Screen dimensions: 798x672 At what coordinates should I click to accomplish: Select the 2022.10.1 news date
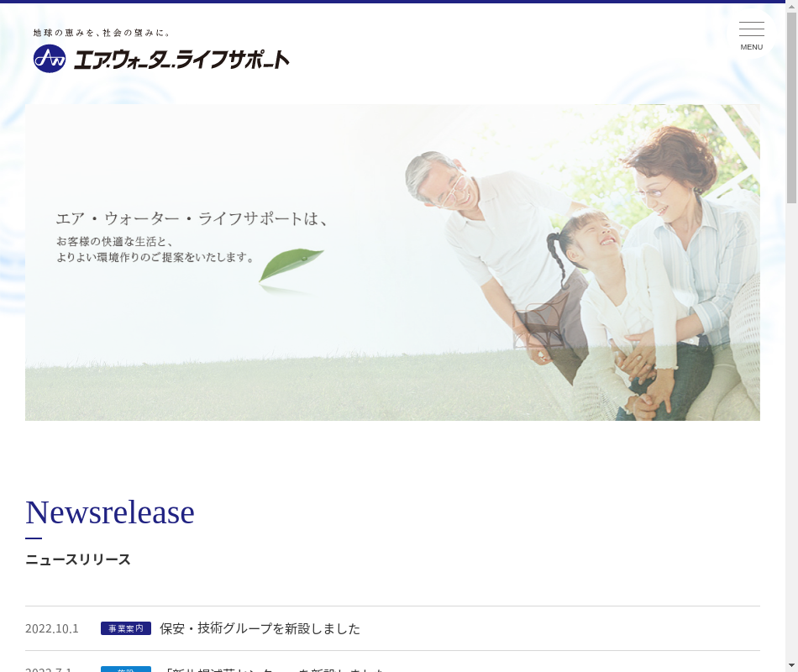point(52,628)
